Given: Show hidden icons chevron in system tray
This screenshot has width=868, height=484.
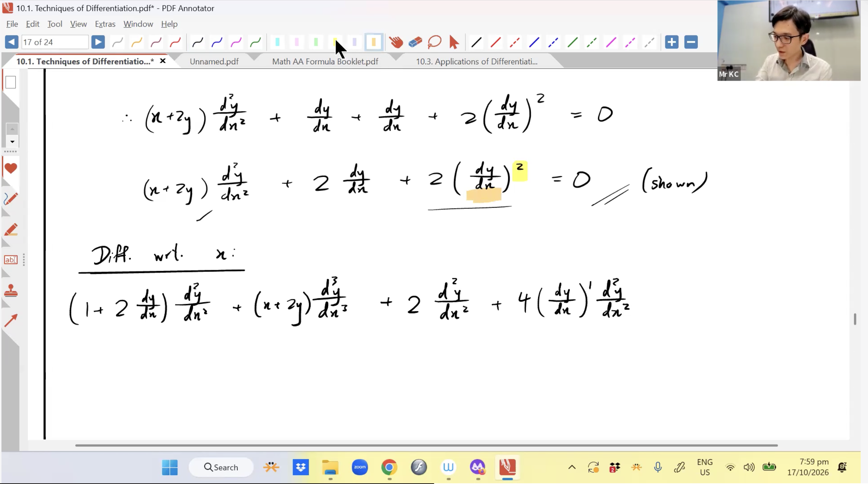Looking at the screenshot, I should 572,467.
